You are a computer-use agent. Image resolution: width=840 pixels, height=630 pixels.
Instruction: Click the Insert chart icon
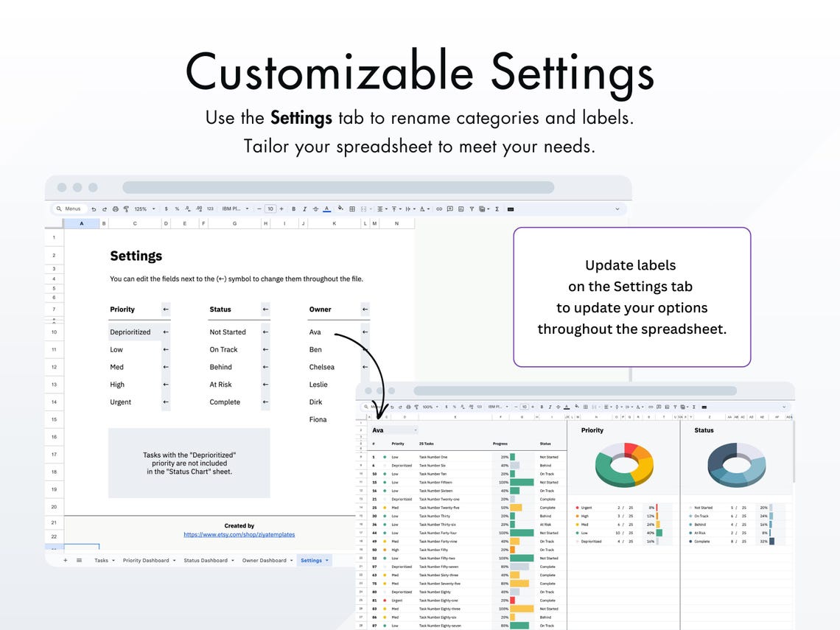click(461, 209)
